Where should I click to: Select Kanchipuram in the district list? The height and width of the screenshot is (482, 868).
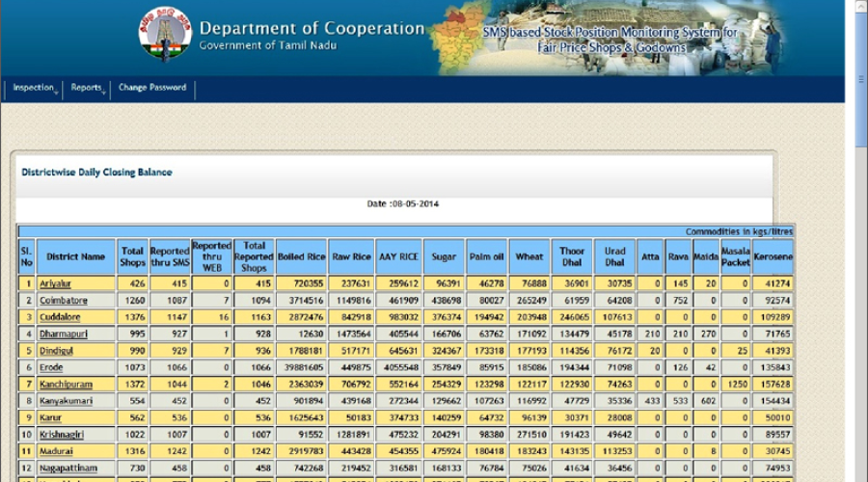pos(67,384)
